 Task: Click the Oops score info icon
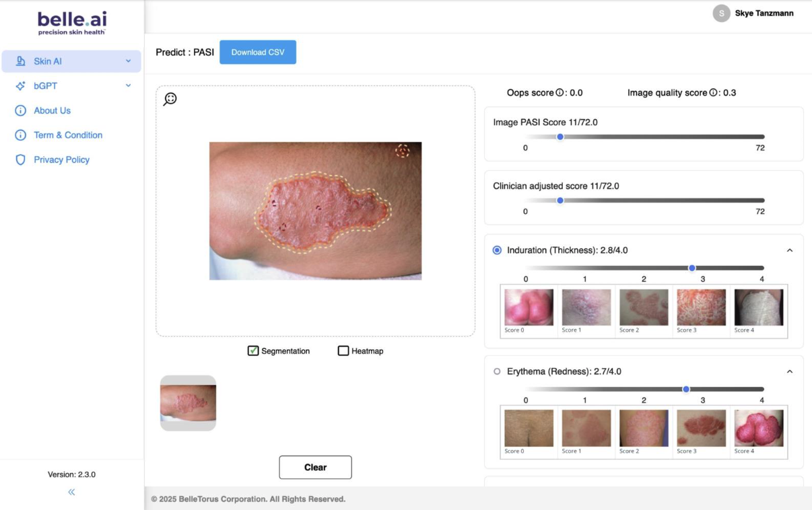pyautogui.click(x=560, y=93)
